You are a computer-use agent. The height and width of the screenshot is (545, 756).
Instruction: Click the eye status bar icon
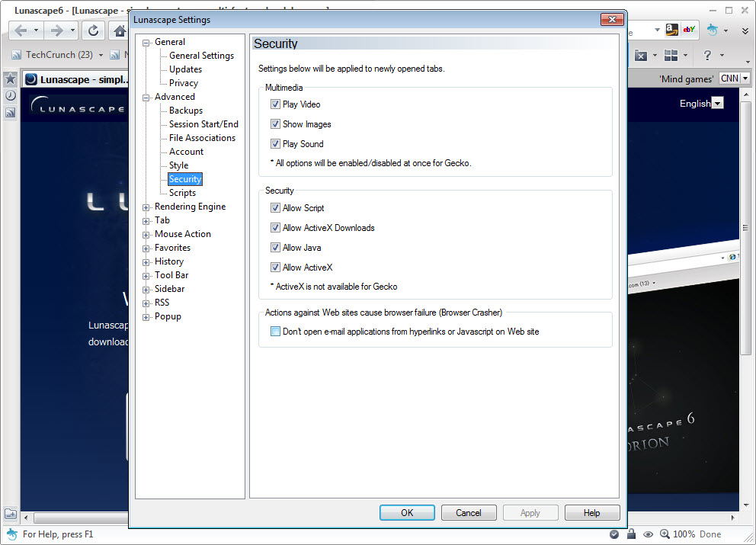(x=648, y=534)
